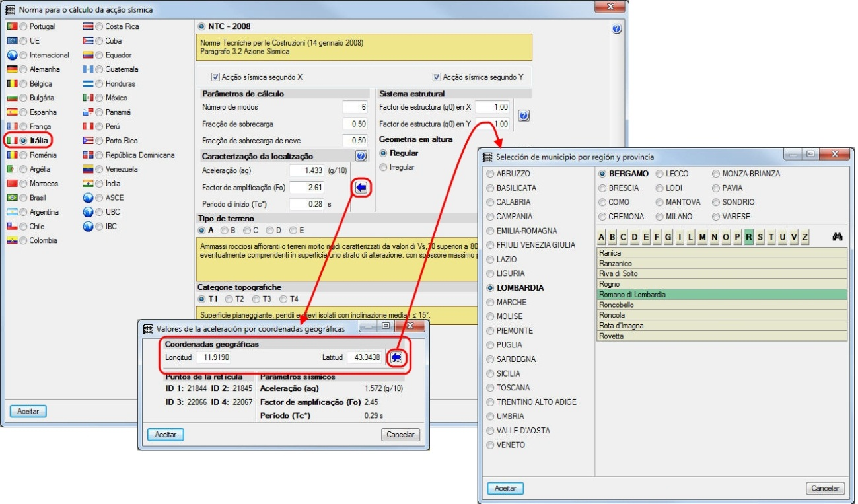Click the blue arrow beside Factor de amplificação
Viewport: 858px width, 504px height.
[x=361, y=188]
